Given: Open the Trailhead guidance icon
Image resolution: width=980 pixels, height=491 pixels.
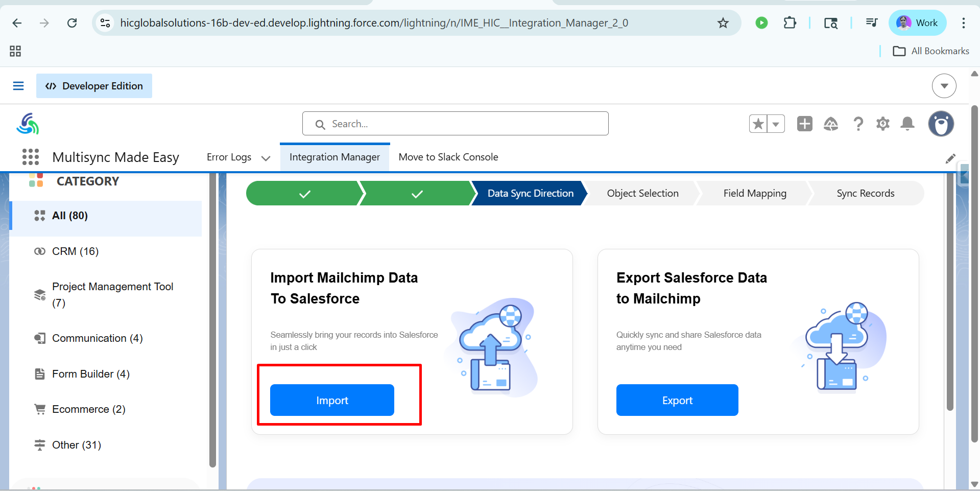Looking at the screenshot, I should [831, 124].
